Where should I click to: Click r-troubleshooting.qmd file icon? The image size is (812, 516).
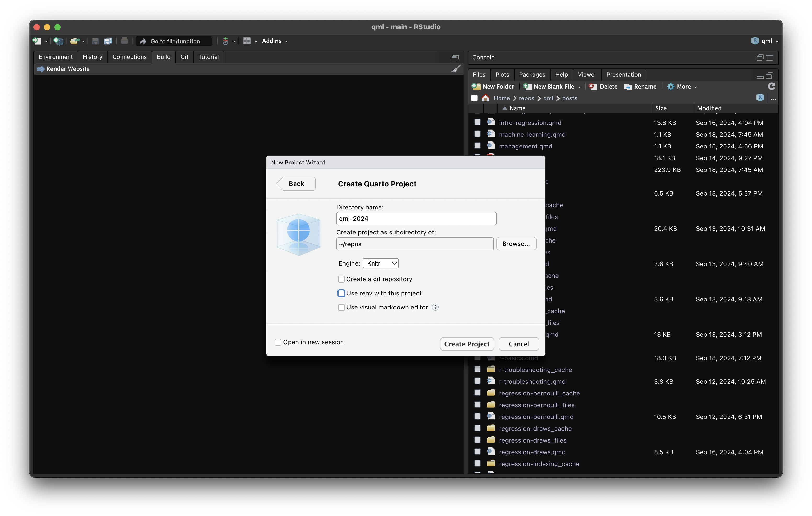pyautogui.click(x=491, y=381)
